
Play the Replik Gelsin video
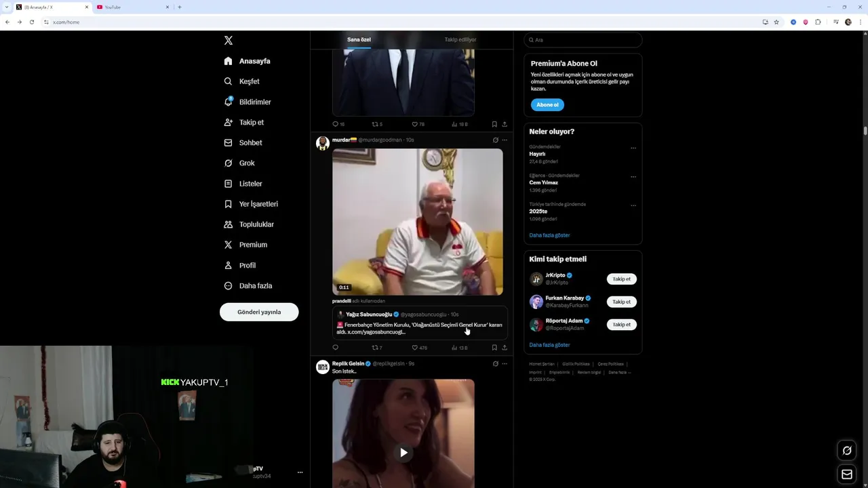coord(403,453)
